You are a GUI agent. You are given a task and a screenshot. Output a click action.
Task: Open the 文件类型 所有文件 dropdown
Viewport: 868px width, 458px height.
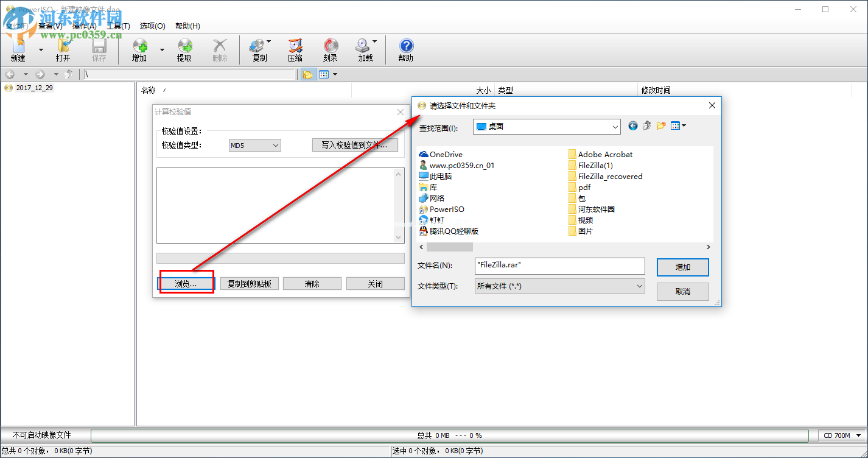pyautogui.click(x=559, y=286)
